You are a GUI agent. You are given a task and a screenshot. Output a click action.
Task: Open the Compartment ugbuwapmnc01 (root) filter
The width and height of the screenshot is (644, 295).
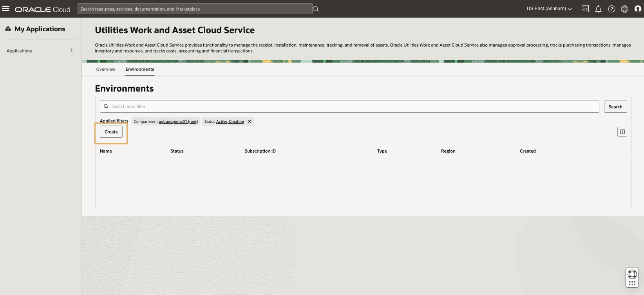tap(166, 122)
